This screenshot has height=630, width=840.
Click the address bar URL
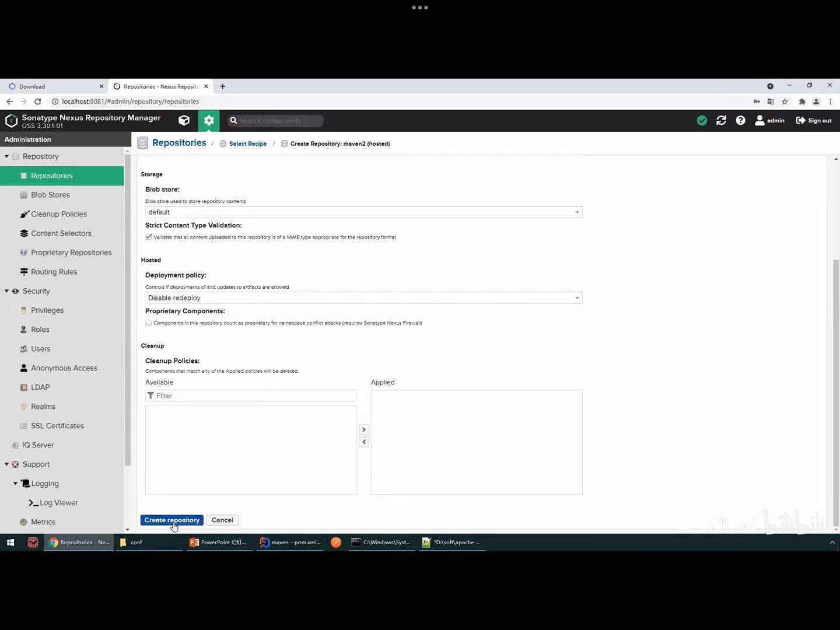click(131, 101)
